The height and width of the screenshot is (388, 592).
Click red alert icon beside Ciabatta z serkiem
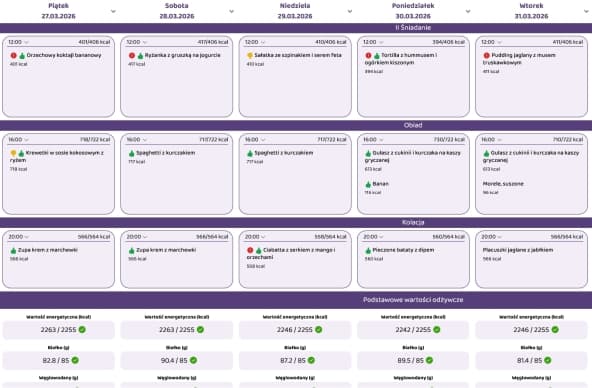[x=250, y=250]
